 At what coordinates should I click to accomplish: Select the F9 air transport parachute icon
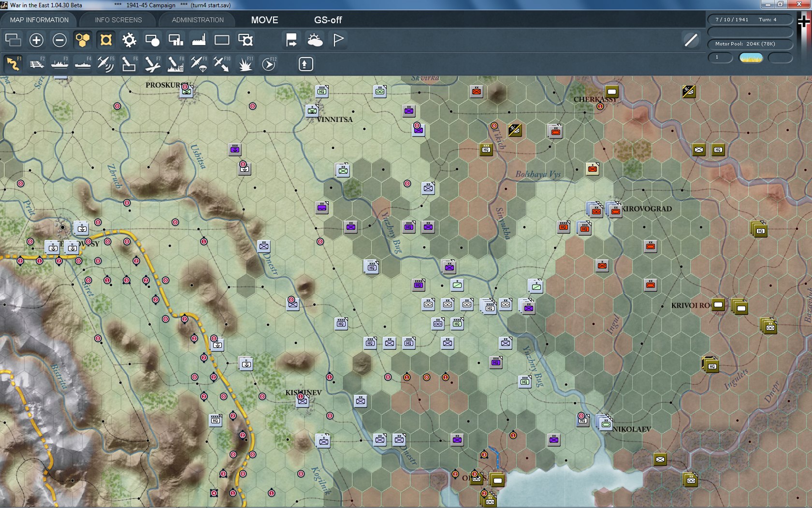199,64
